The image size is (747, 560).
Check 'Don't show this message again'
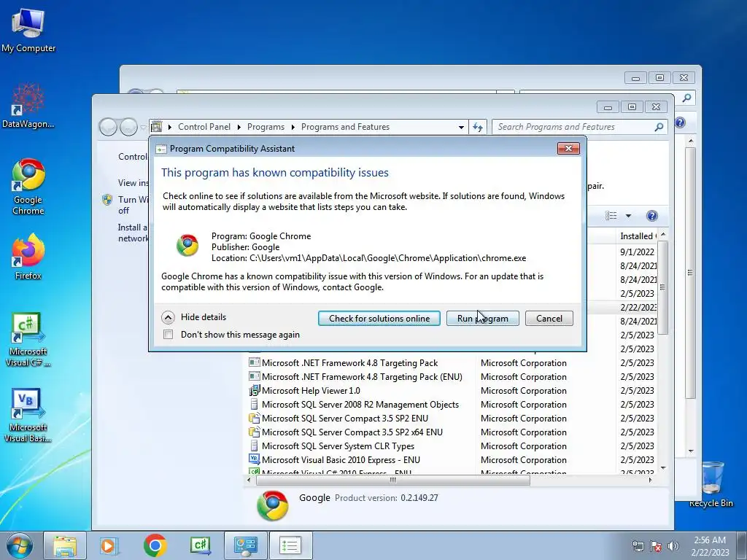click(x=169, y=334)
